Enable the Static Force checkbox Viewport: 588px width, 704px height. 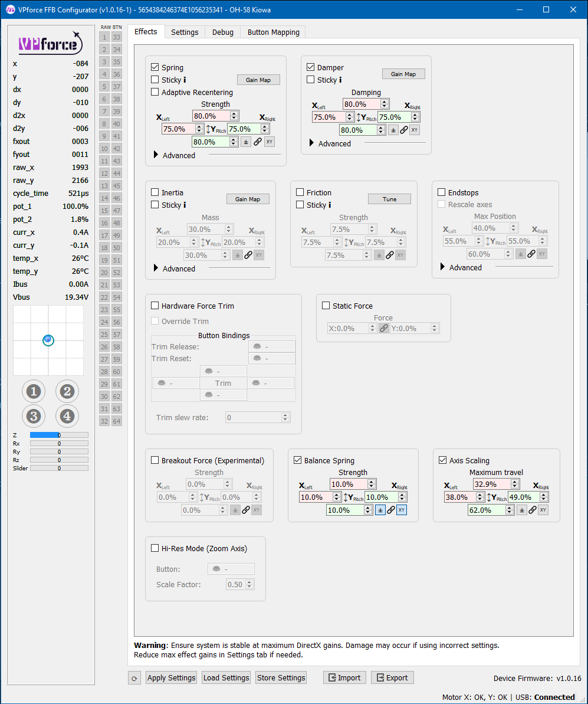(326, 306)
